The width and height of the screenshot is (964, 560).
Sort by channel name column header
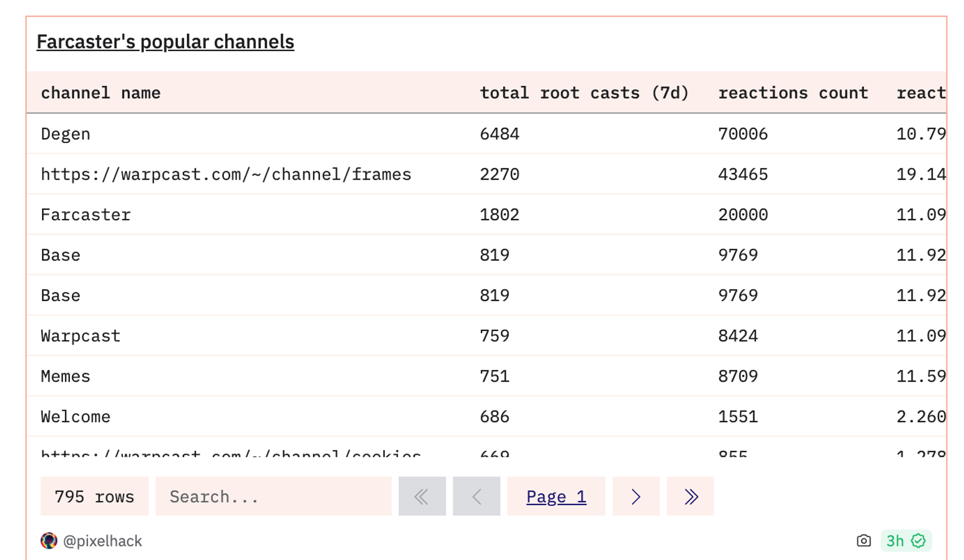[101, 93]
